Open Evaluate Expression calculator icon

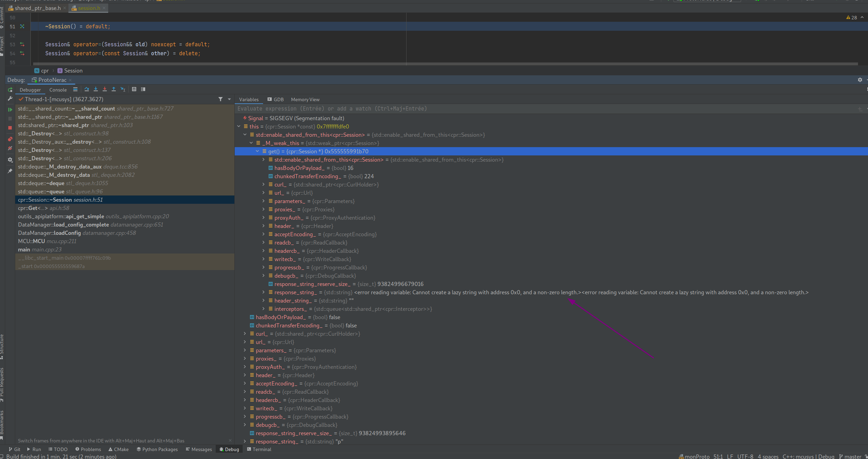coord(134,89)
